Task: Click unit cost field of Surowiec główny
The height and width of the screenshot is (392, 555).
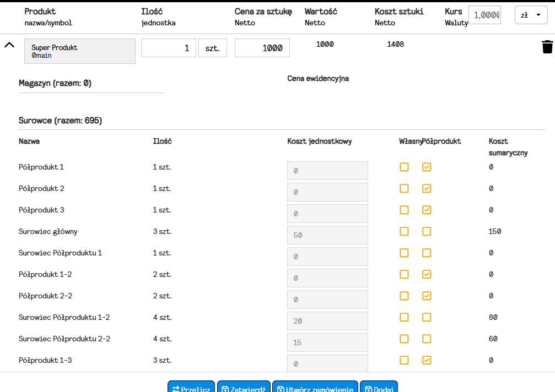Action: [x=327, y=235]
